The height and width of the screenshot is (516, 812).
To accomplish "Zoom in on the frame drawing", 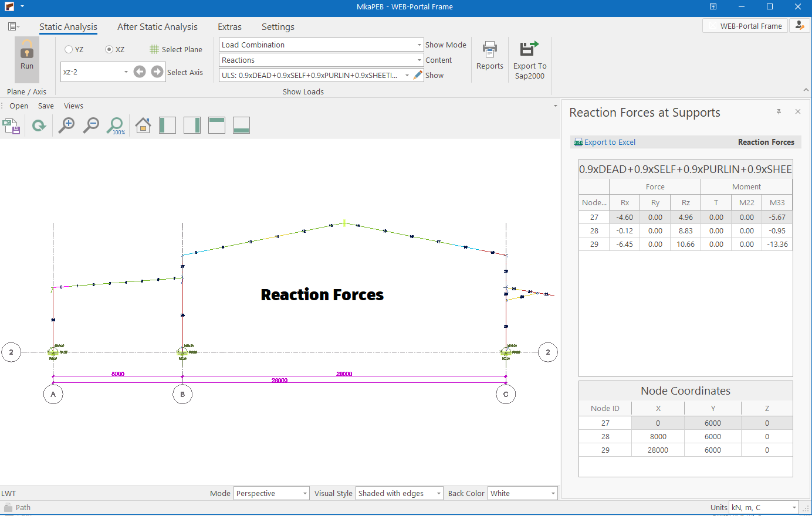I will click(67, 125).
